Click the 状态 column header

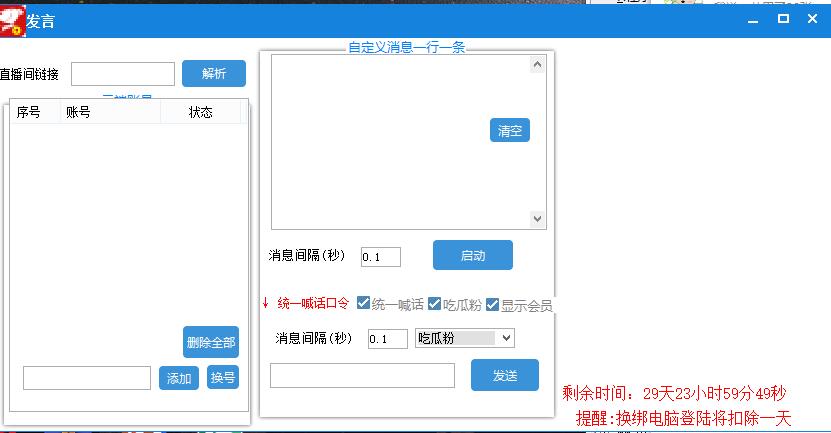point(200,112)
